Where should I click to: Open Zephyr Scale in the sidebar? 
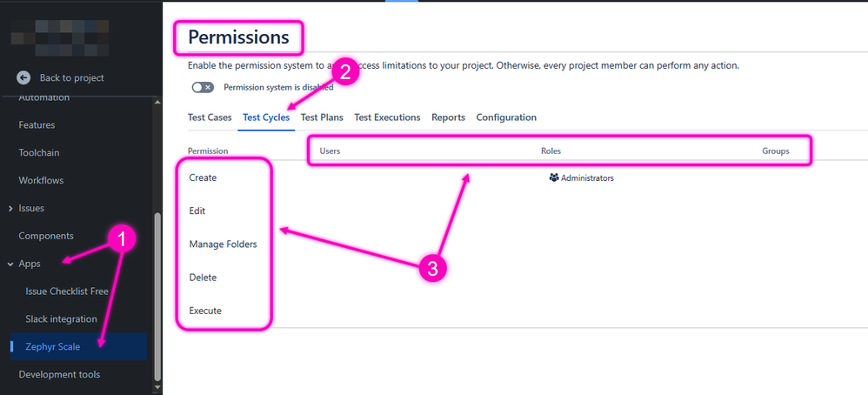coord(53,347)
